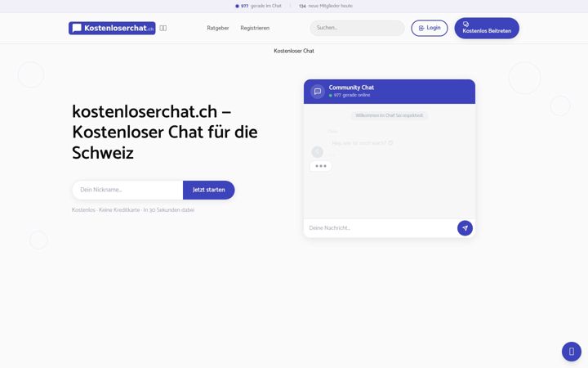Image resolution: width=588 pixels, height=368 pixels.
Task: Open the Registrieren menu item
Action: [x=255, y=28]
